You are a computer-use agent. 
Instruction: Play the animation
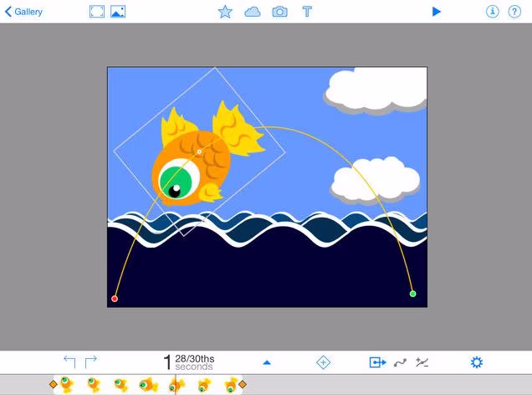point(437,12)
